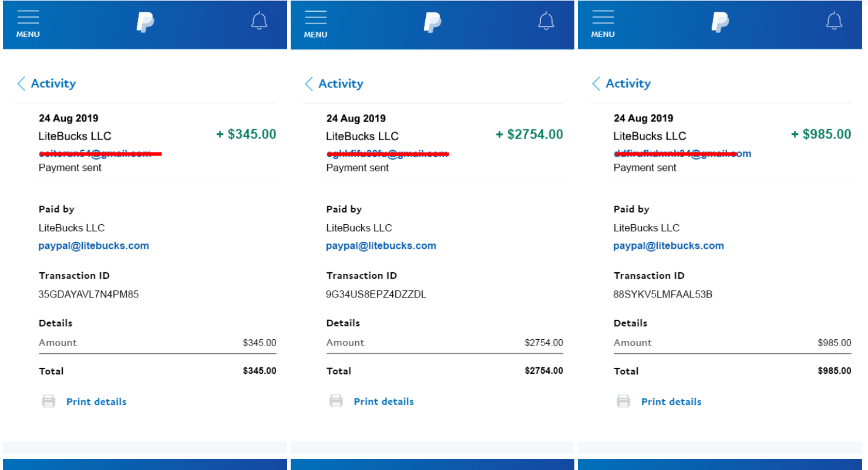Click the green + $345.00 amount
This screenshot has height=470, width=868.
(x=246, y=134)
